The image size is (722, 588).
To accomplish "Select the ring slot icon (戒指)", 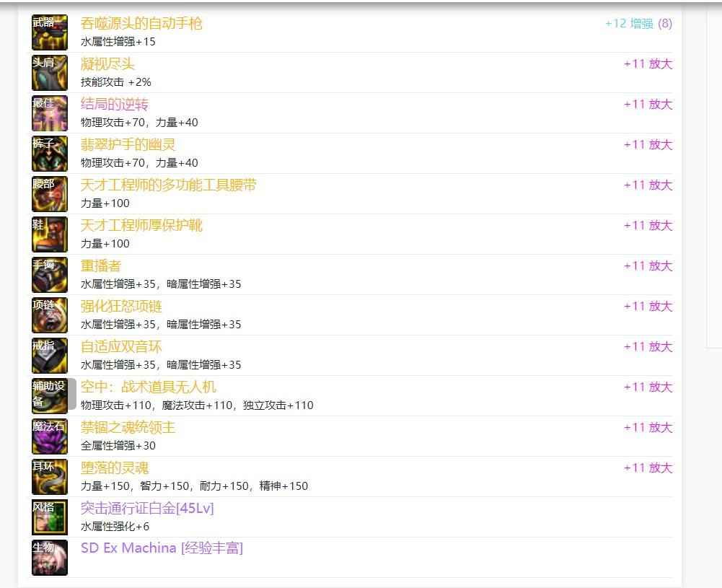I will (x=50, y=356).
